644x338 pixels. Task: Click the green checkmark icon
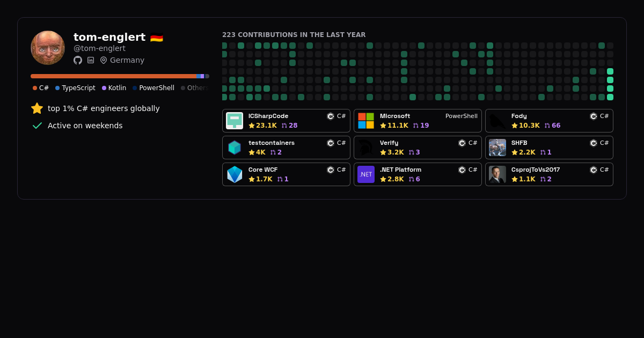click(x=37, y=126)
